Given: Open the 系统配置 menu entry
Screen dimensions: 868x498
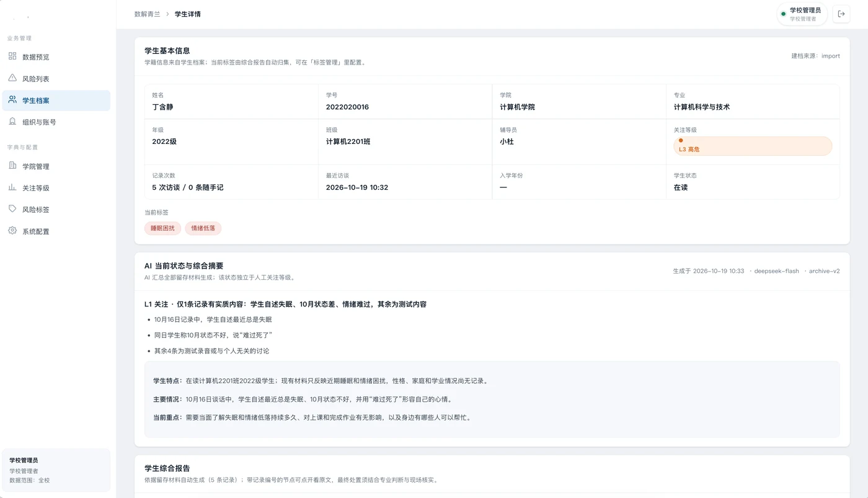Looking at the screenshot, I should pyautogui.click(x=56, y=231).
